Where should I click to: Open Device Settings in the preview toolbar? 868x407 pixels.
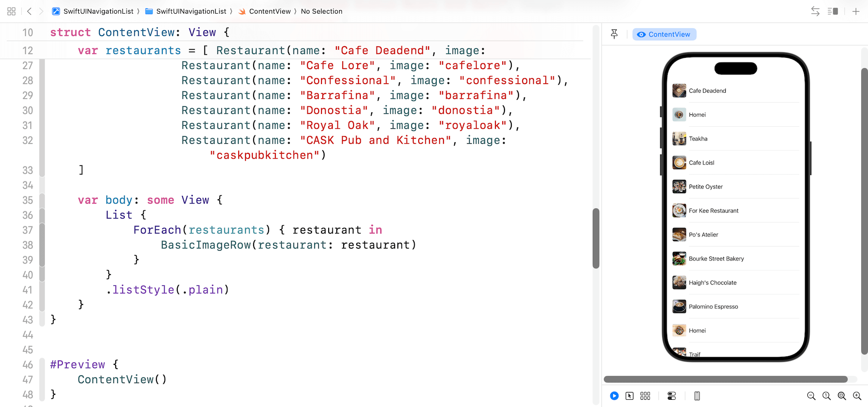(x=672, y=396)
